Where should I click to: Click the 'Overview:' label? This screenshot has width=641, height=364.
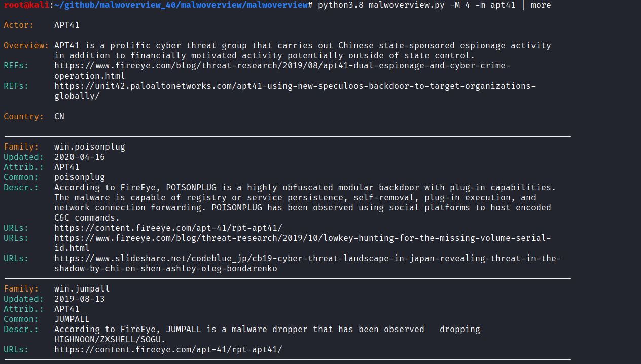(x=26, y=45)
